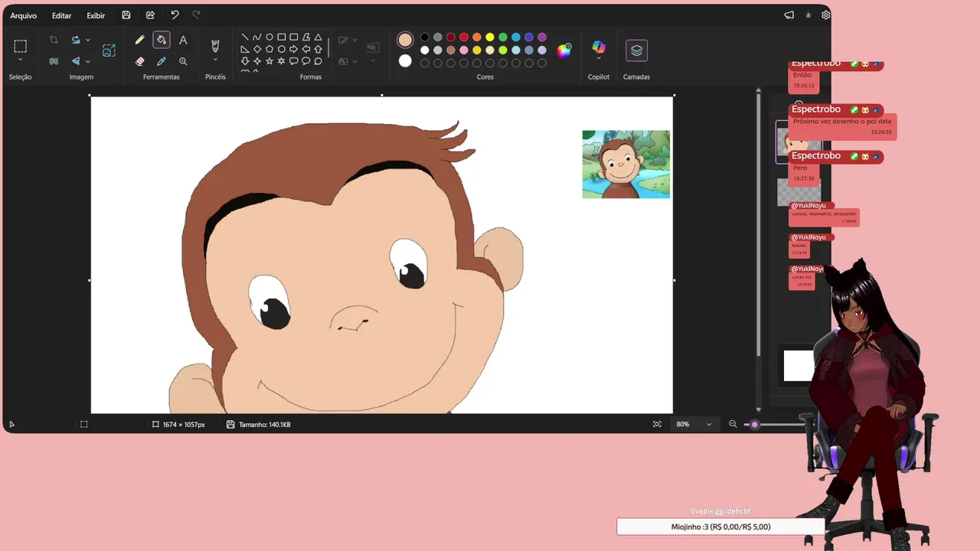Pick the Oval shape
980x551 pixels.
[x=269, y=37]
